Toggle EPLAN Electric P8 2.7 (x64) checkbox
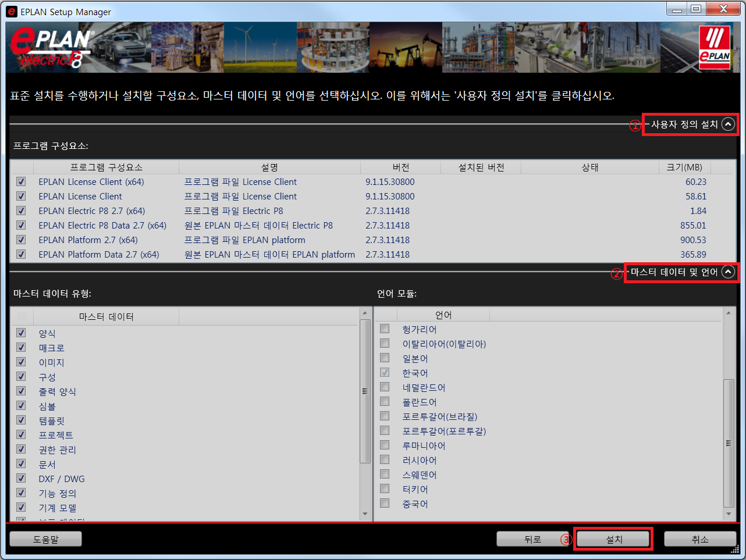This screenshot has width=746, height=560. click(x=21, y=211)
